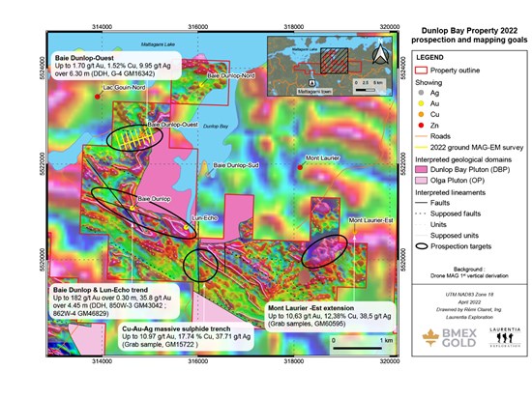Click the Lun-Echo yellow showing dot
This screenshot has height=399, width=532.
point(186,227)
